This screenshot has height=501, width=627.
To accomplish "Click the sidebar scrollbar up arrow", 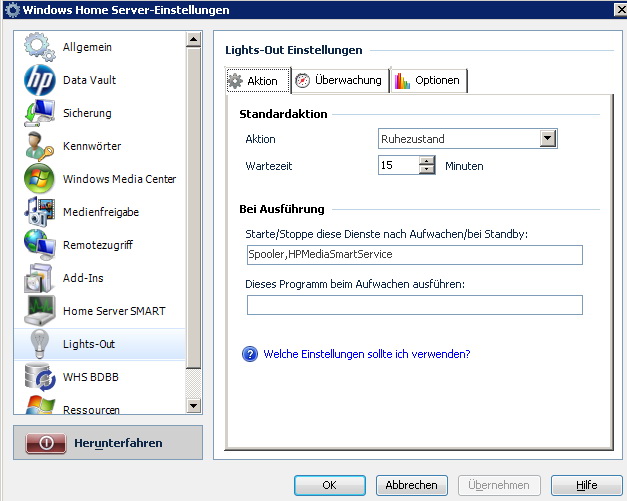I will tap(194, 39).
